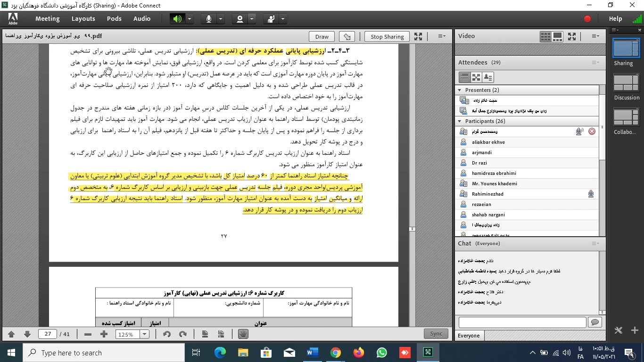Screen dimensions: 644x362
Task: Toggle the speaker audio button
Action: tap(177, 19)
